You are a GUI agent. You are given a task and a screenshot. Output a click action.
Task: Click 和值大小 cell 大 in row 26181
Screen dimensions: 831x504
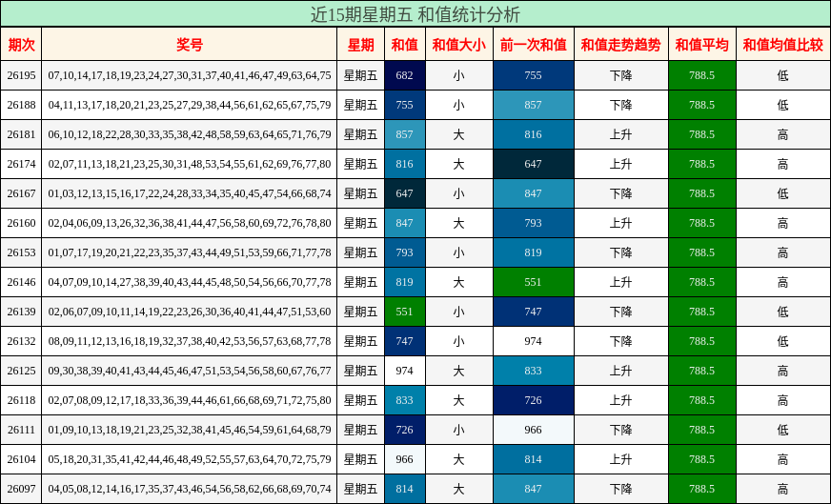point(459,134)
